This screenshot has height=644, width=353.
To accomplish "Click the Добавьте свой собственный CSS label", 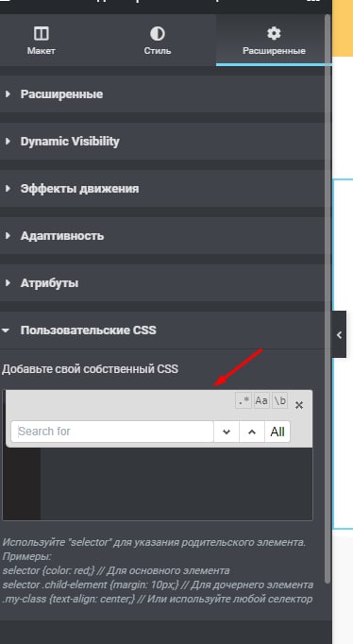I will (x=90, y=369).
